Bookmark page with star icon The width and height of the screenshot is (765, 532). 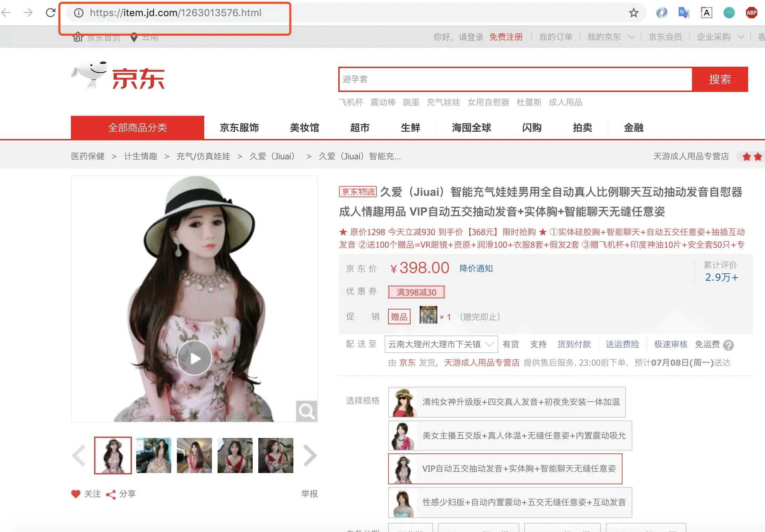click(633, 13)
